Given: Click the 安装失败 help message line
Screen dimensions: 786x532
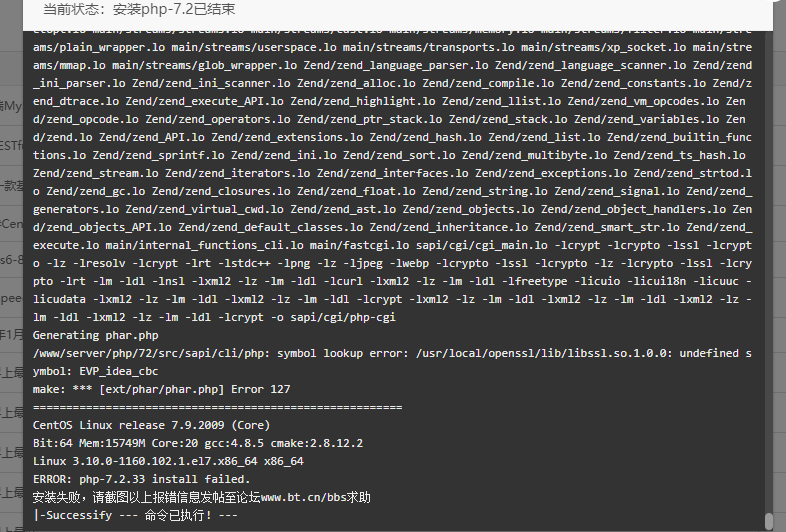Looking at the screenshot, I should pos(202,497).
